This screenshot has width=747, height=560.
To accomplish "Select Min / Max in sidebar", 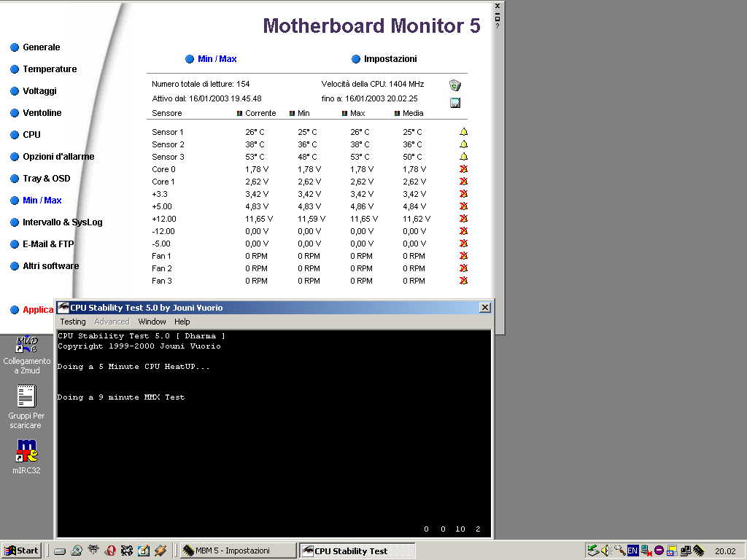I will click(x=36, y=201).
